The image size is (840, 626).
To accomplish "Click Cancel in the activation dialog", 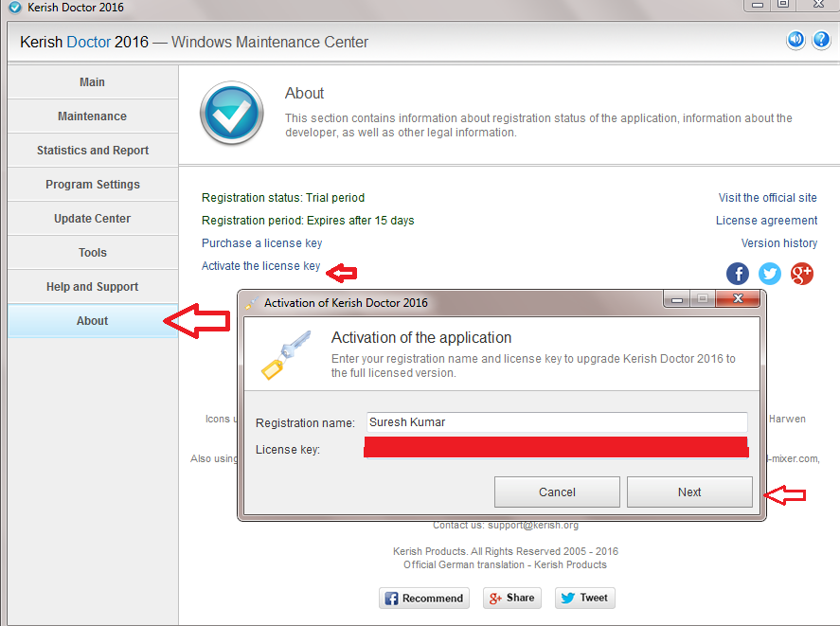I will (x=557, y=492).
